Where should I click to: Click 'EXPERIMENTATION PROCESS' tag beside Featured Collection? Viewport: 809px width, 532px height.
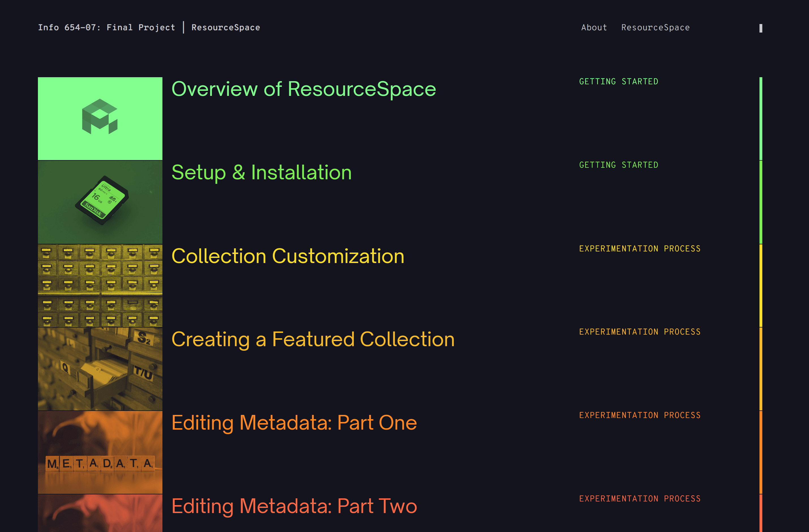click(640, 332)
